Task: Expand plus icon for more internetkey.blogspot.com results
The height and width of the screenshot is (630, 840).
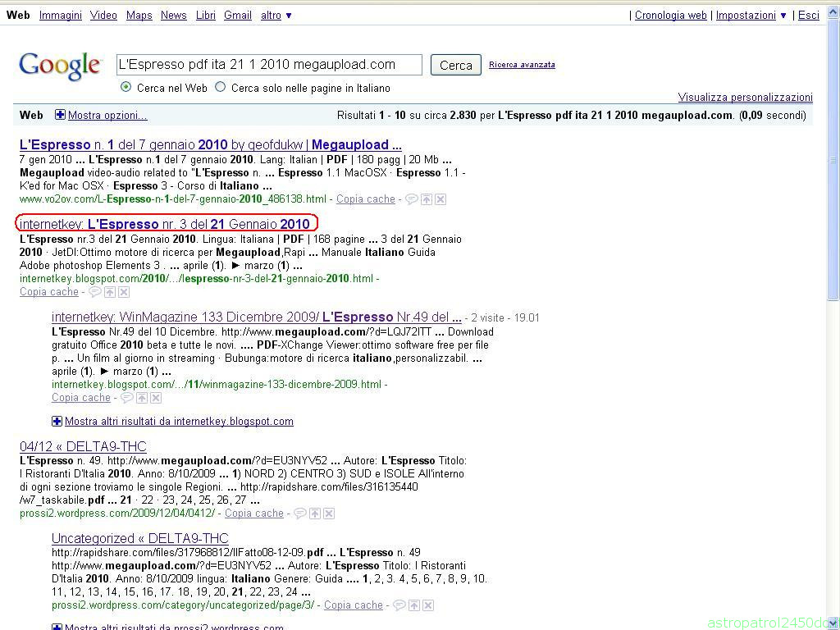Action: tap(57, 422)
